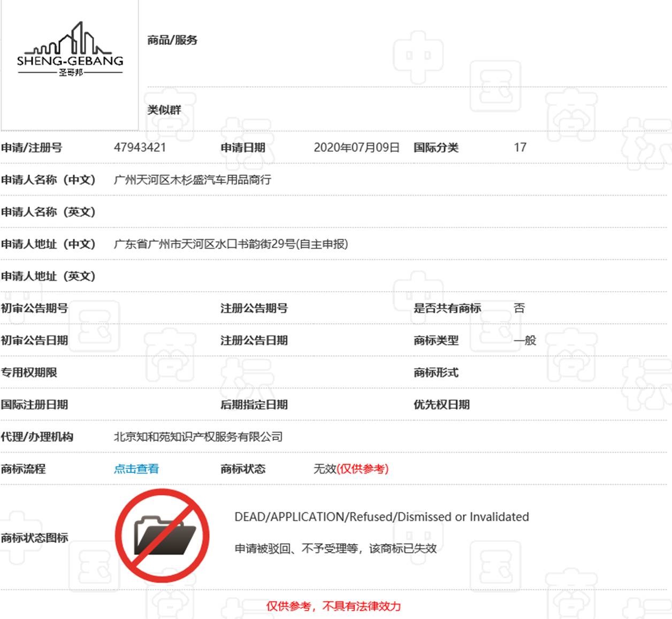The width and height of the screenshot is (672, 619).
Task: Click the 商标状态图标 label
Action: 34,538
